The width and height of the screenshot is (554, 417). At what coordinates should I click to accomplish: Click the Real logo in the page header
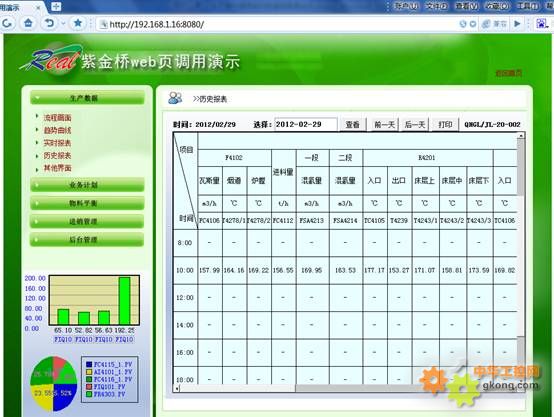tap(51, 60)
